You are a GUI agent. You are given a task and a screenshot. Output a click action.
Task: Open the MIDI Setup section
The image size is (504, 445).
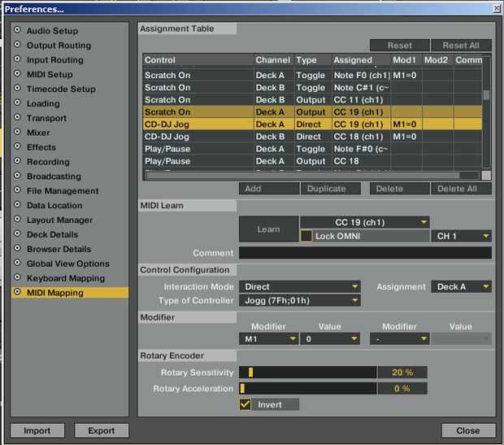50,75
